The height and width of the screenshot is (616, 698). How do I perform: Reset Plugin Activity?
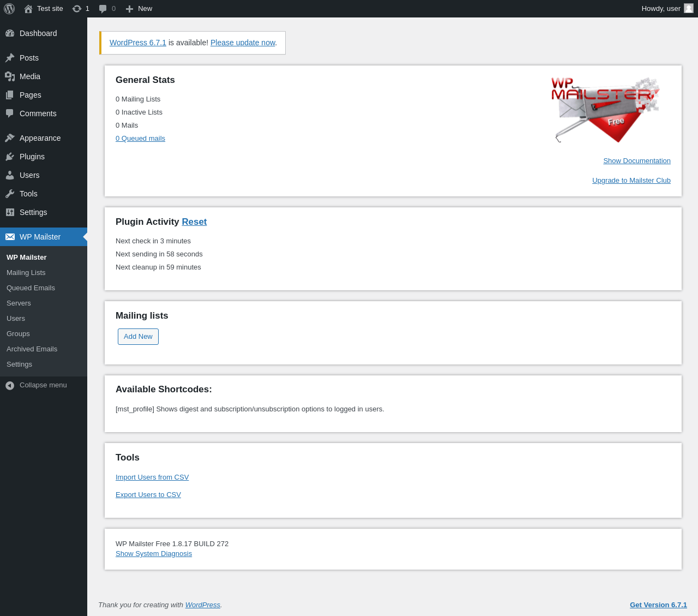point(194,222)
